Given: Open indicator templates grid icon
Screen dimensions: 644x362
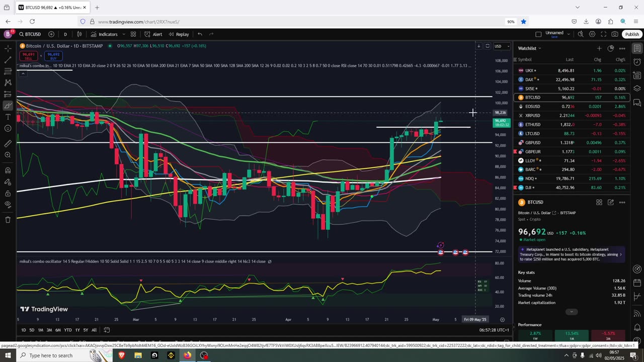Looking at the screenshot, I should pos(133,34).
